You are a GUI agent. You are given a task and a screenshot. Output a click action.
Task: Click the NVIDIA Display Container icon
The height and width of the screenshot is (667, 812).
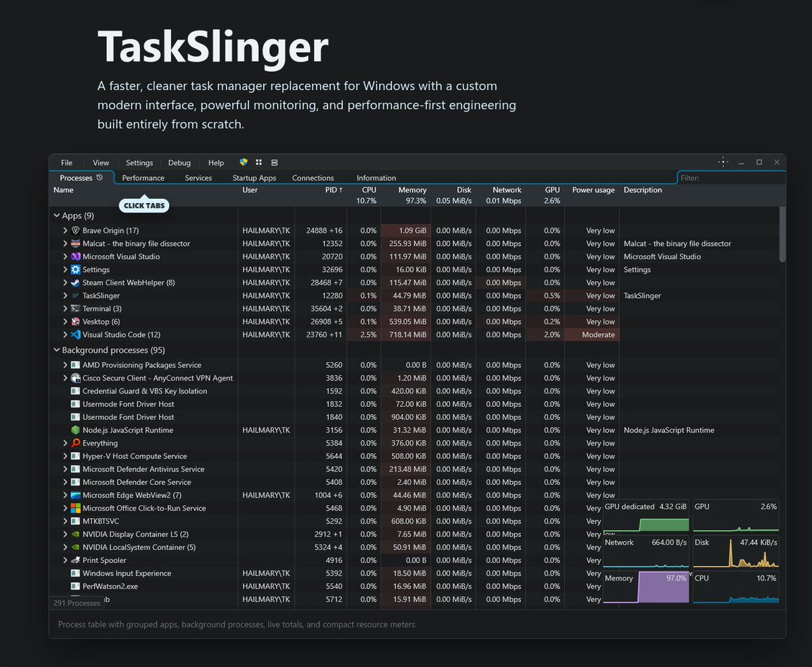coord(76,534)
